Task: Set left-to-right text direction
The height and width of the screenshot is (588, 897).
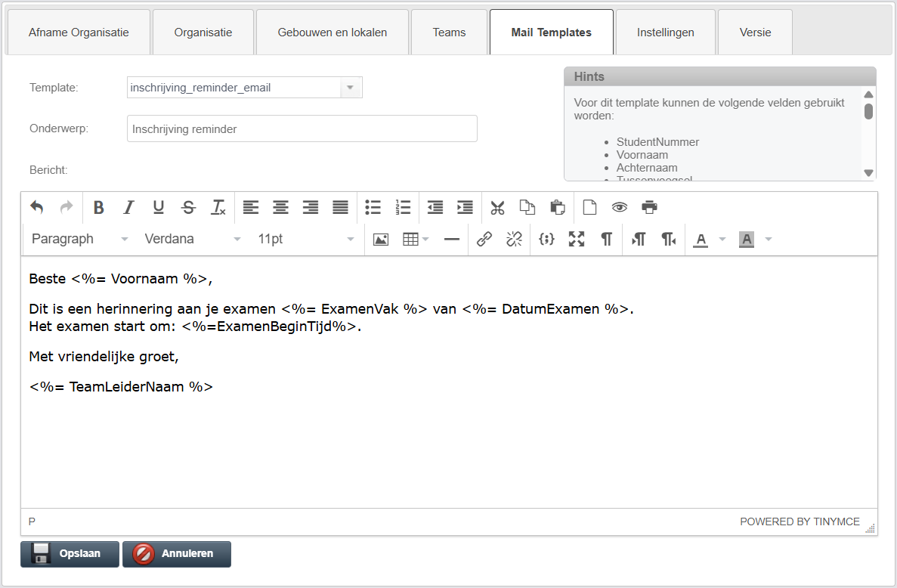Action: point(639,239)
